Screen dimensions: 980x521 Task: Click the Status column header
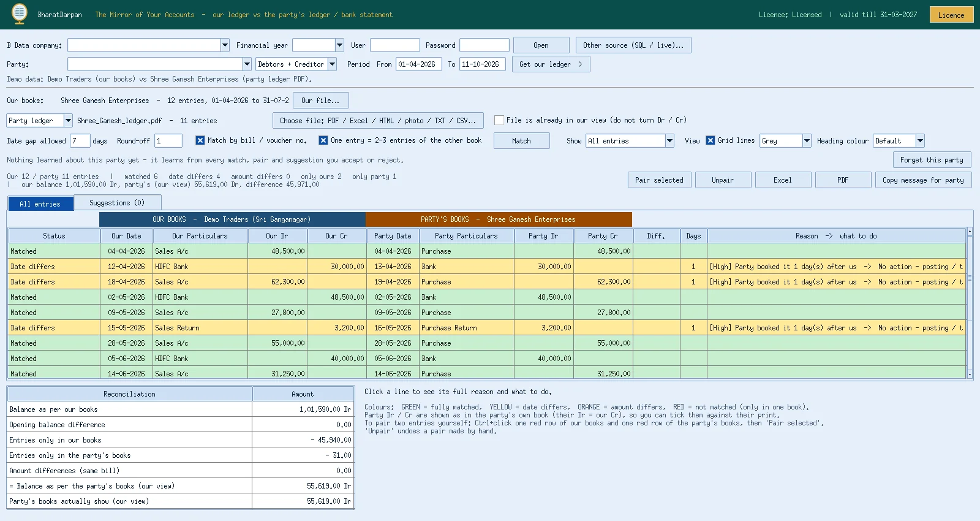pos(54,236)
